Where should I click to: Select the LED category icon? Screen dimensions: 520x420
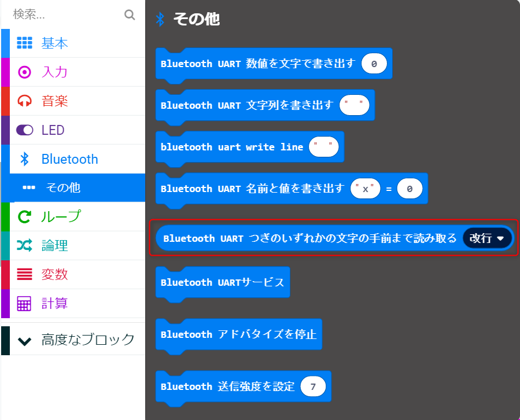click(24, 130)
